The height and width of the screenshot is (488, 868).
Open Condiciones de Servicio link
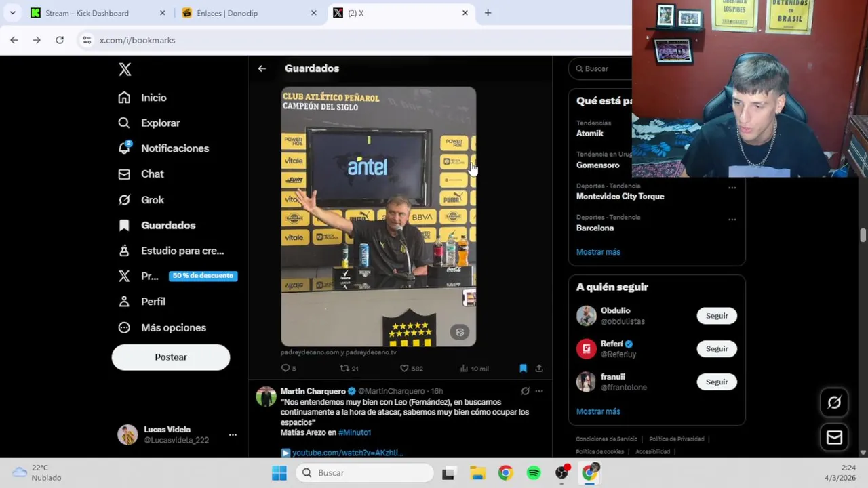[606, 439]
